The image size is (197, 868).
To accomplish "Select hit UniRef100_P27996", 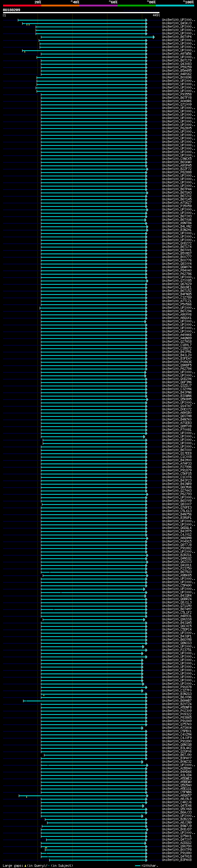I will click(177, 467).
